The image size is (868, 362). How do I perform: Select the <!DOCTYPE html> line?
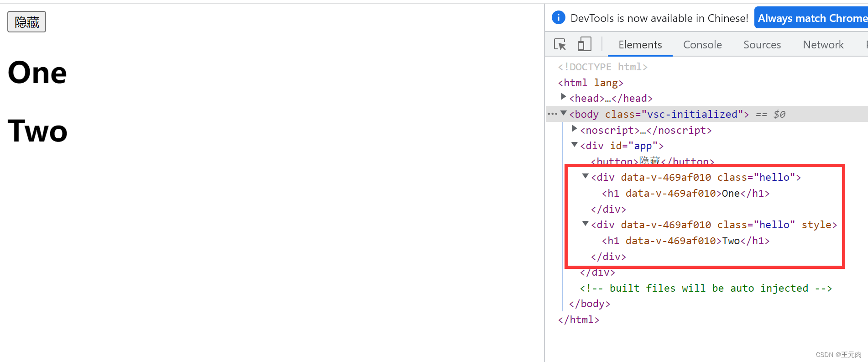pyautogui.click(x=602, y=67)
